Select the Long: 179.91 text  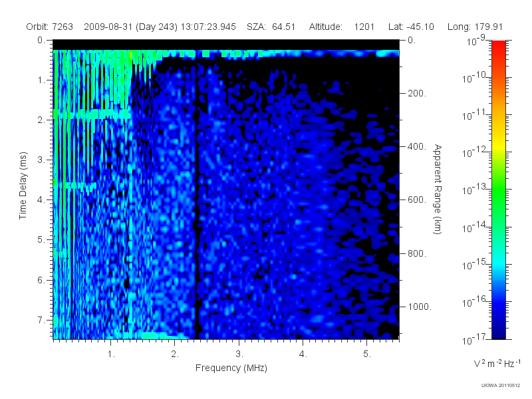tap(475, 27)
